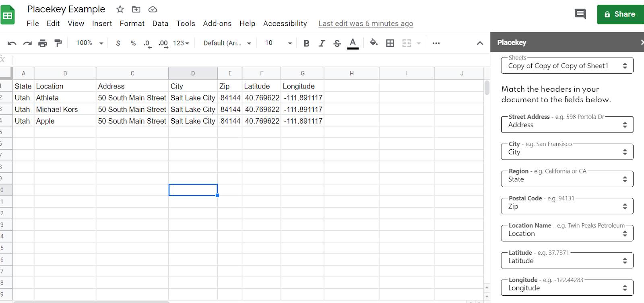
Task: Click the green Share button
Action: pyautogui.click(x=620, y=14)
